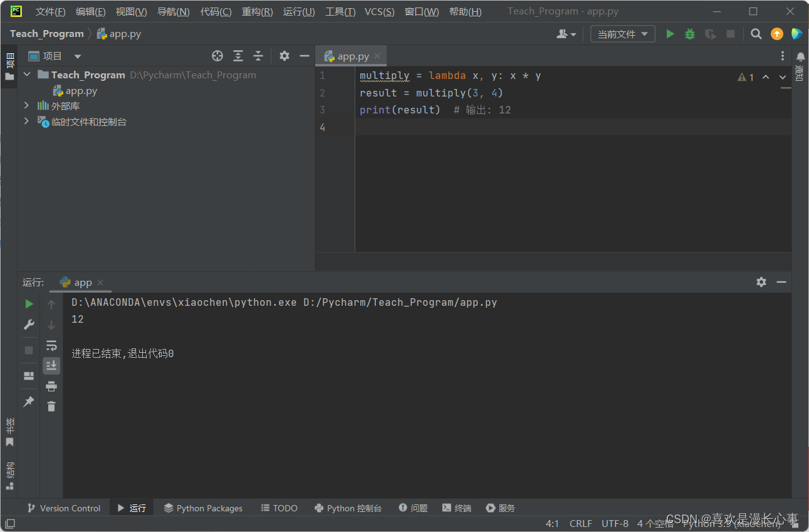The image size is (809, 532).
Task: Open the 运行(U) menu
Action: [298, 11]
